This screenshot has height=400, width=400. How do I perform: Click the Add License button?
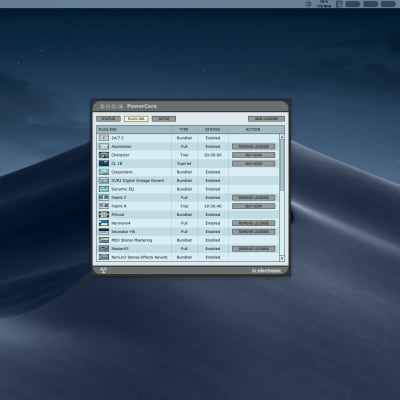[266, 119]
